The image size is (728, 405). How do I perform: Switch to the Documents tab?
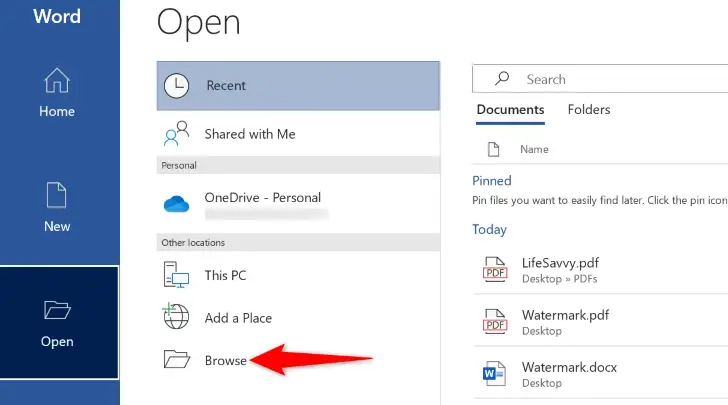coord(510,110)
